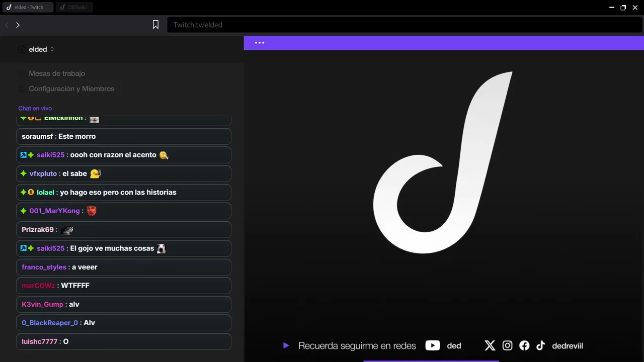Click the YouTube icon
This screenshot has height=362, width=644.
(433, 345)
